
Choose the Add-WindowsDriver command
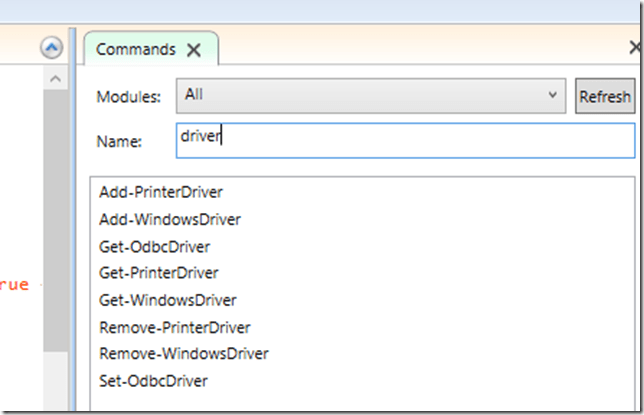tap(170, 219)
